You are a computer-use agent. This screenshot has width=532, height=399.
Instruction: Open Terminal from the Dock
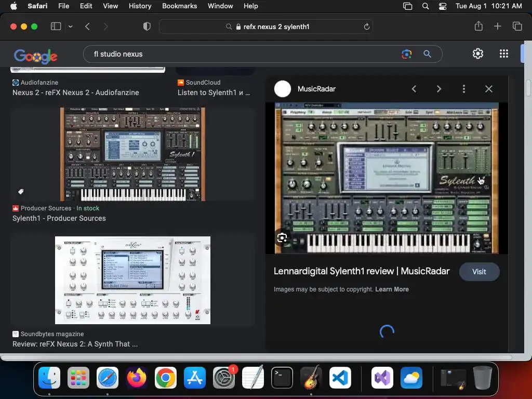point(282,378)
